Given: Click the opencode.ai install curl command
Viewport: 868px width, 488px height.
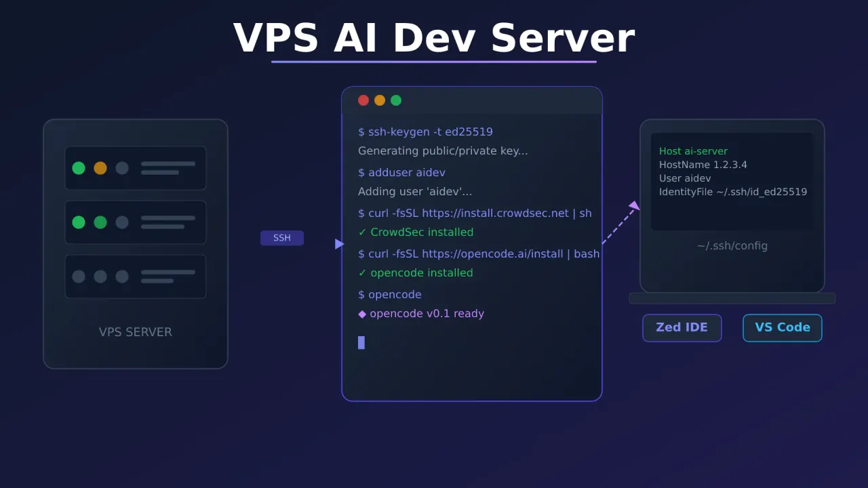Looking at the screenshot, I should [479, 254].
